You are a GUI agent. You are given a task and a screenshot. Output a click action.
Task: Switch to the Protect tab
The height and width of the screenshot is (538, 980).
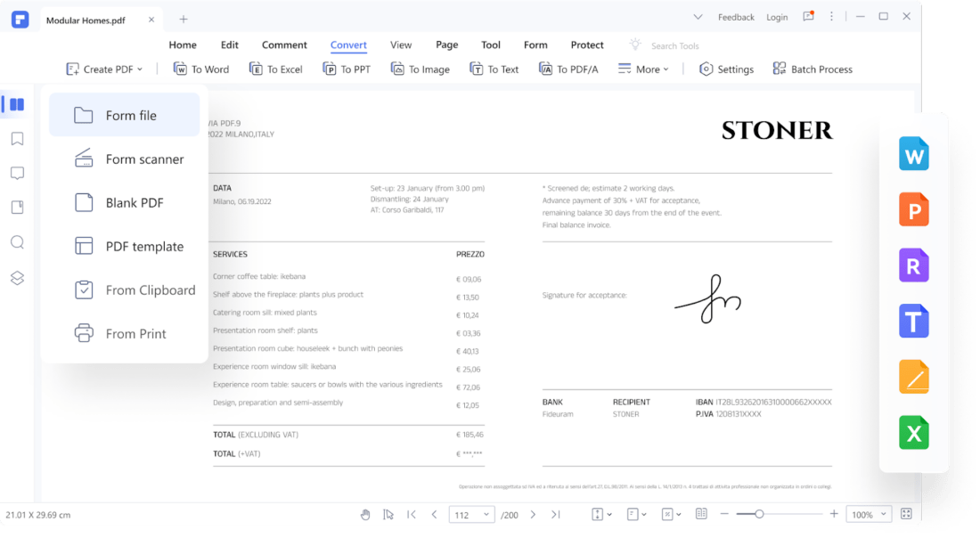click(x=587, y=45)
